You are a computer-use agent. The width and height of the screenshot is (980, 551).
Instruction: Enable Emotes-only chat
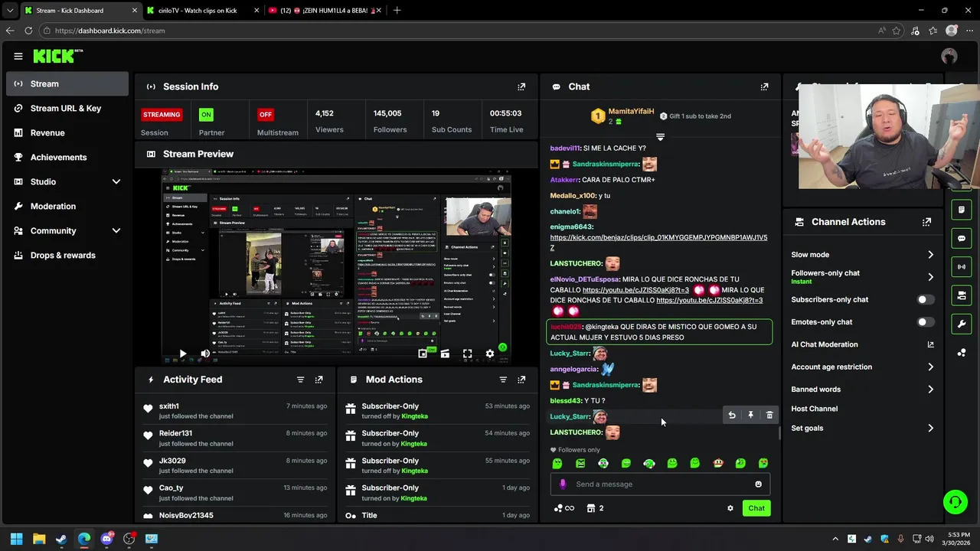pos(926,322)
